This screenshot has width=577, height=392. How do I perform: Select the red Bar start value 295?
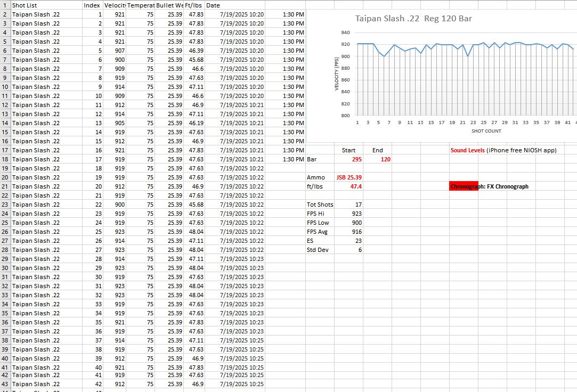pyautogui.click(x=348, y=159)
